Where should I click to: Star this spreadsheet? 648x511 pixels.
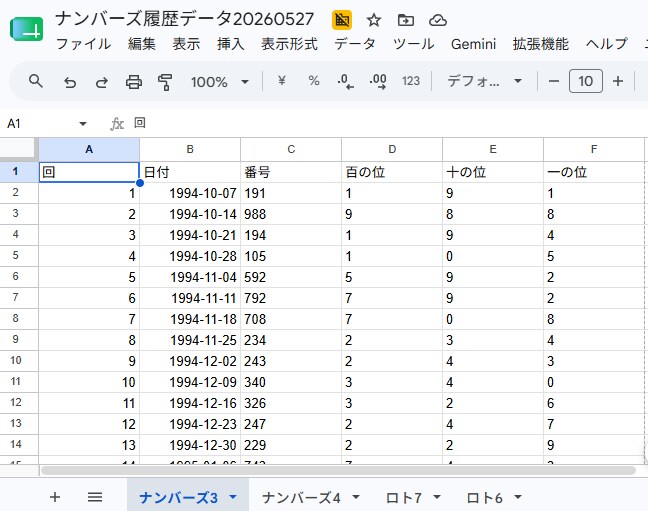tap(374, 20)
